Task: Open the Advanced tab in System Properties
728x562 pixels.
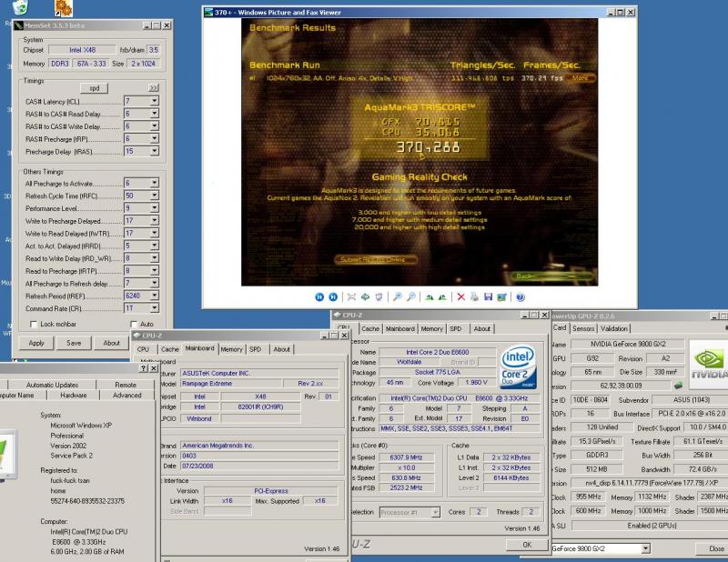Action: tap(126, 396)
